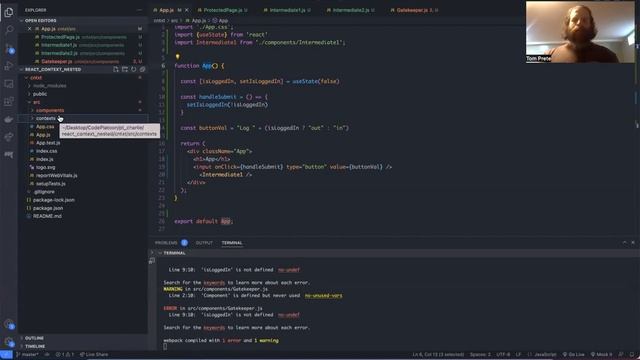This screenshot has height=360, width=640.
Task: Switch to the Intermediate1.js editor tab
Action: [287, 10]
